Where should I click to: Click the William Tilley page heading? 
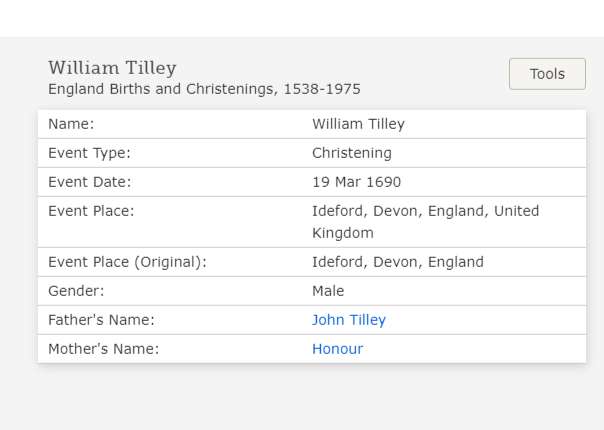[112, 69]
